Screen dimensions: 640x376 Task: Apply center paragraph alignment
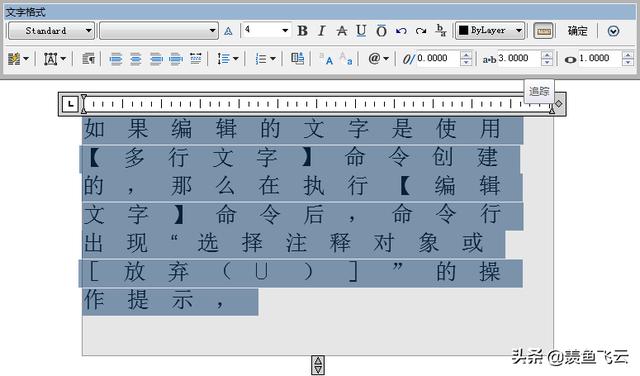[x=136, y=59]
